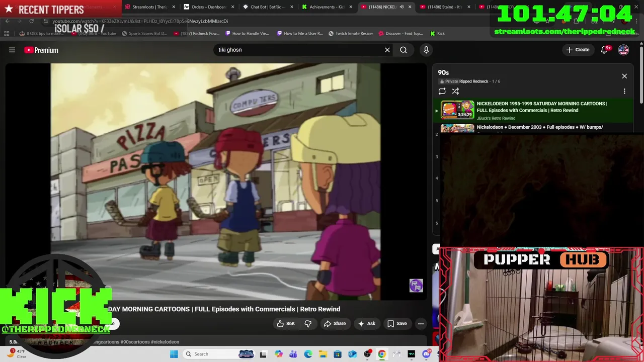Screen dimensions: 644x362
Task: Open How to File a User R... bookmark
Action: (x=299, y=34)
